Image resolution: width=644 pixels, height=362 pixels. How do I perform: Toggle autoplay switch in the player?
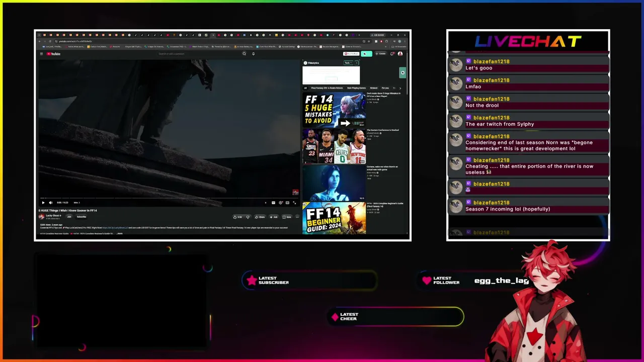click(x=266, y=203)
